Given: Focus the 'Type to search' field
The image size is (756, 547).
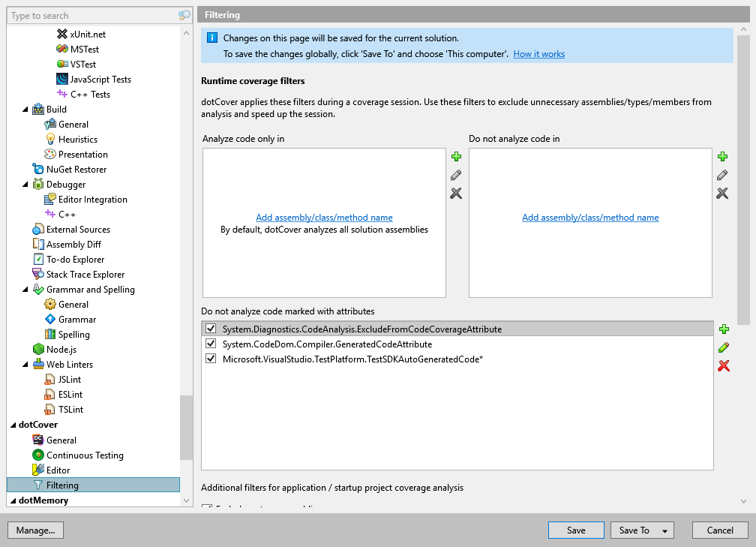Looking at the screenshot, I should 90,16.
